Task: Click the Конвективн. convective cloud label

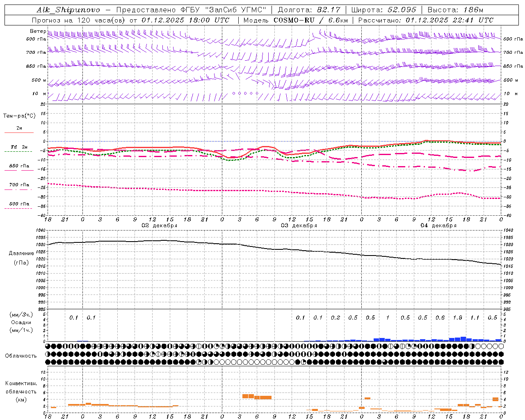Action: (x=21, y=383)
